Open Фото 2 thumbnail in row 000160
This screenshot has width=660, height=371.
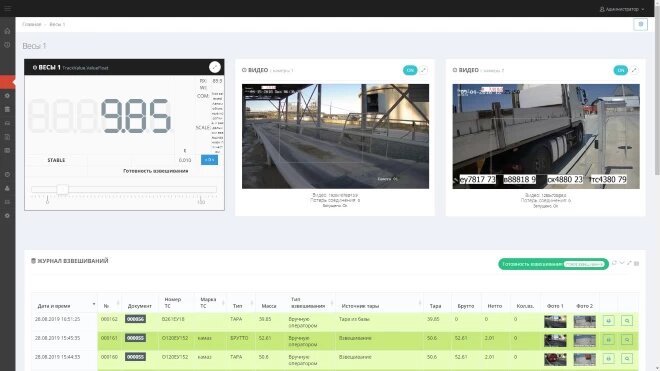[585, 359]
